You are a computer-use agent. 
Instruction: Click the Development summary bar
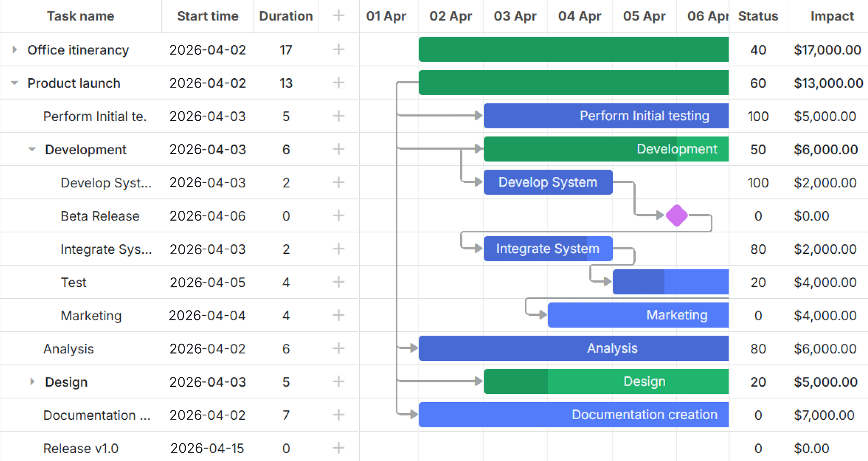tap(606, 149)
